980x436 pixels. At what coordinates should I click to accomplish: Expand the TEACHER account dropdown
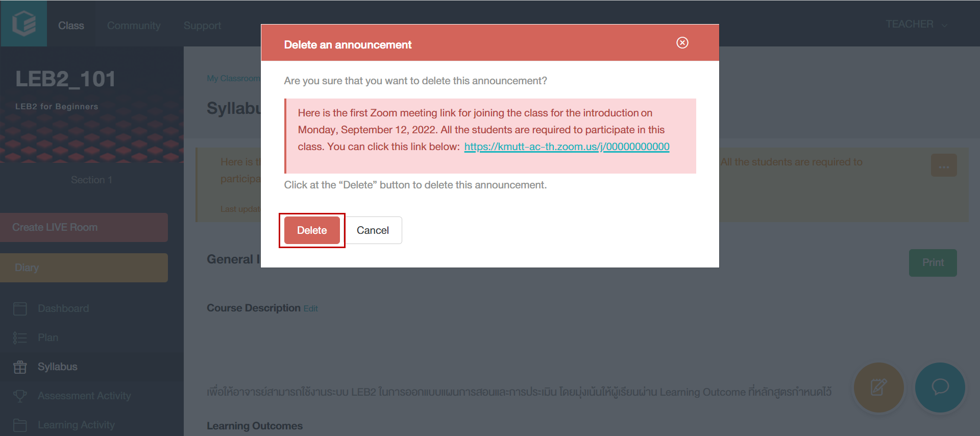(917, 25)
